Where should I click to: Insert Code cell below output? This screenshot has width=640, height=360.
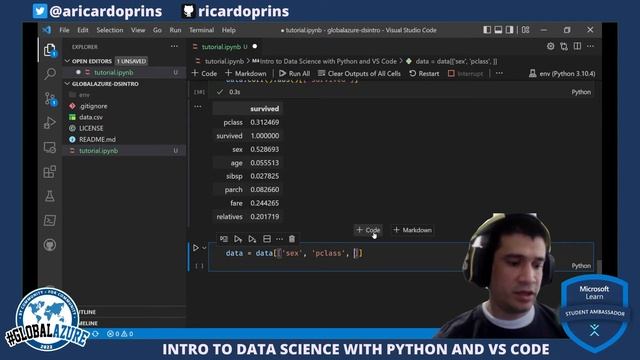pos(368,230)
